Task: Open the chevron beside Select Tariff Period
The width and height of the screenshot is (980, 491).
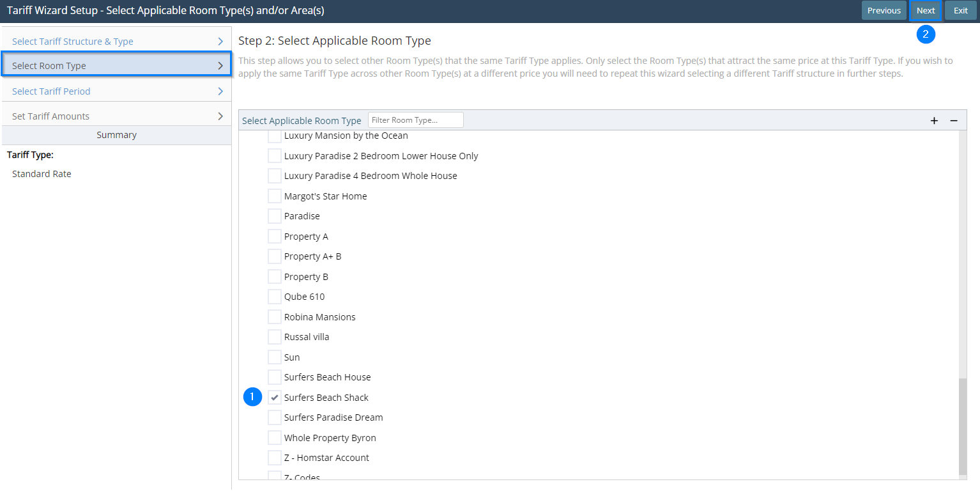Action: coord(220,91)
